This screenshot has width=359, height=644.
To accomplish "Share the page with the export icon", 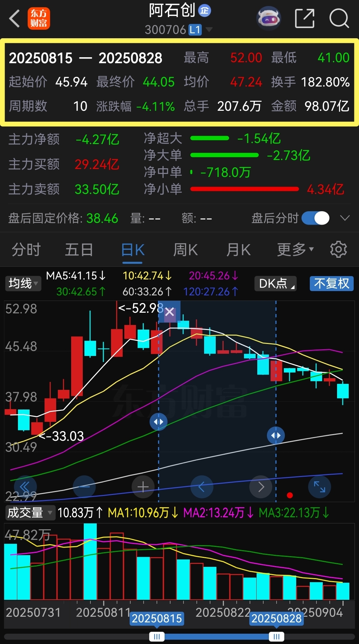I will point(304,18).
